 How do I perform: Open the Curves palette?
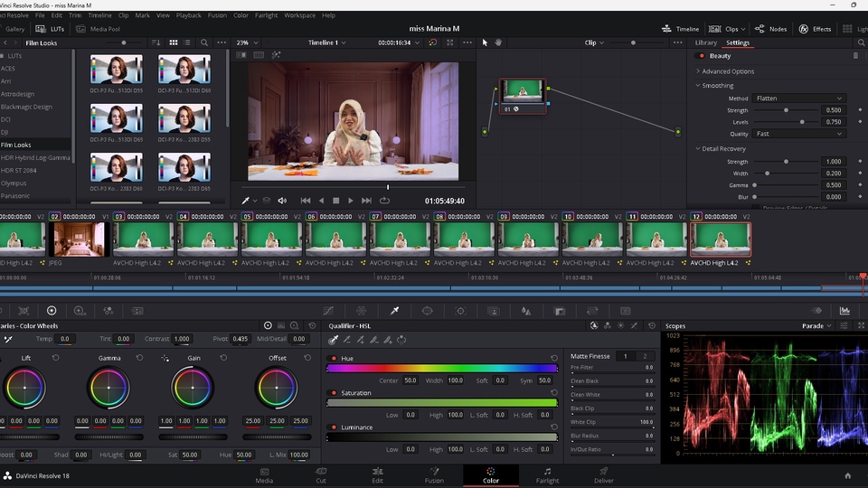click(328, 311)
